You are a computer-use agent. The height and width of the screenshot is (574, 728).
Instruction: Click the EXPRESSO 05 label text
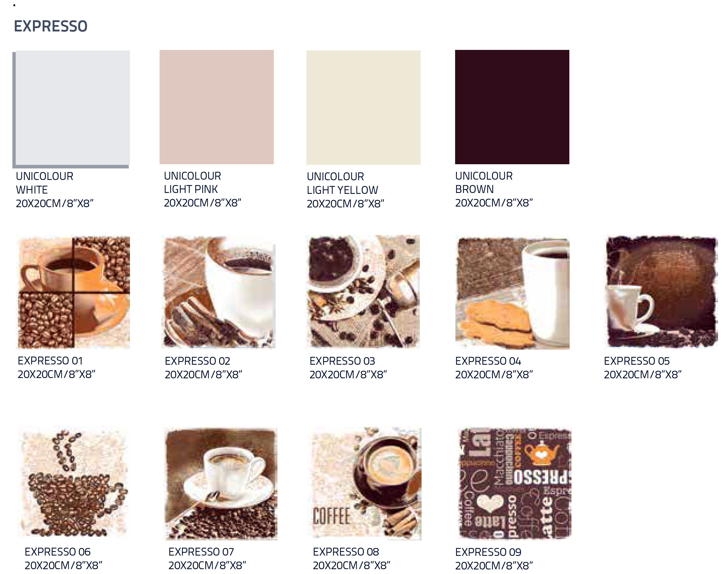(x=637, y=361)
